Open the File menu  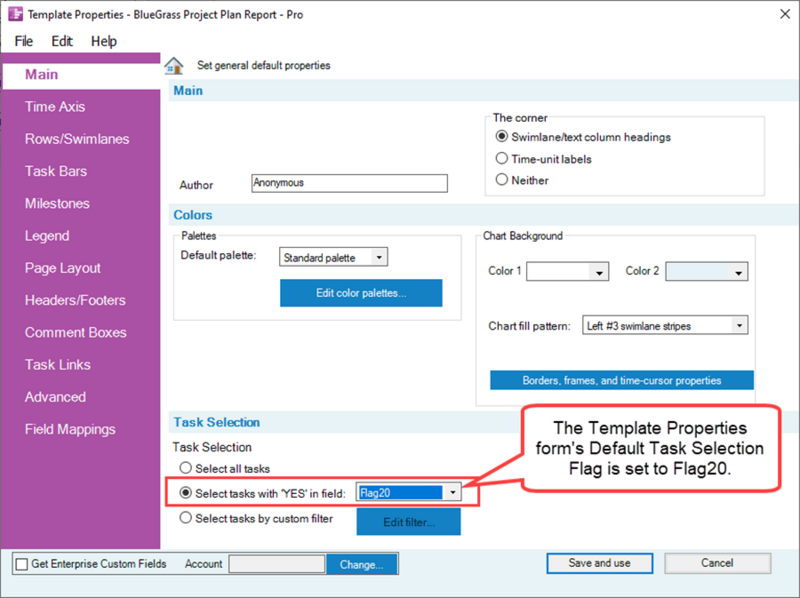24,41
